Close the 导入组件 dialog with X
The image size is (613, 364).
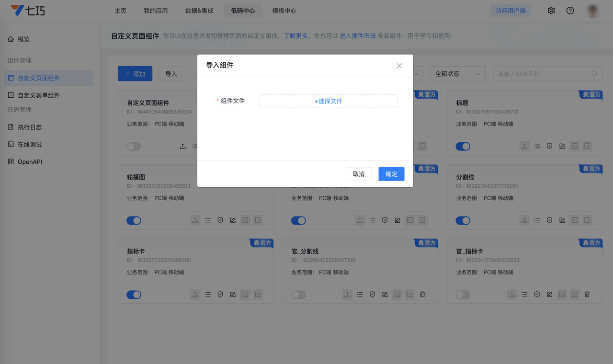(399, 66)
